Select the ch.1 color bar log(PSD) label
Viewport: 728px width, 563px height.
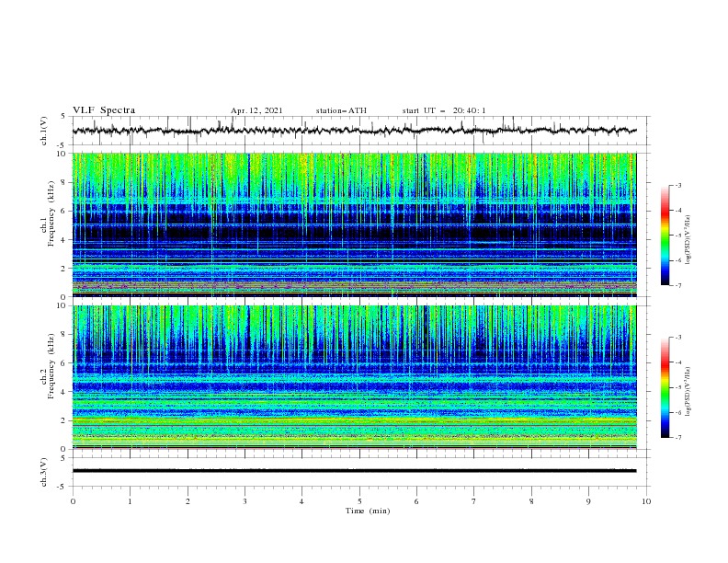coord(688,240)
